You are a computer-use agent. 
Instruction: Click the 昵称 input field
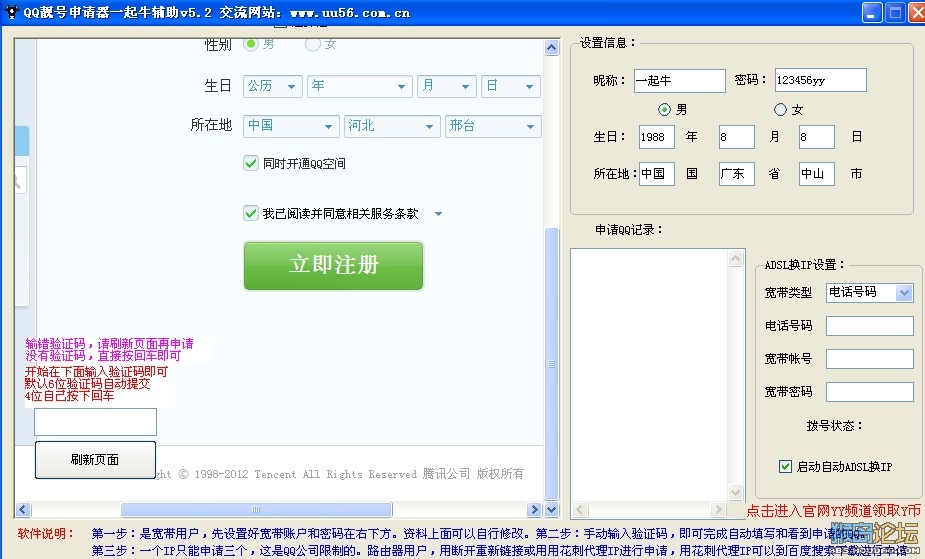[680, 81]
